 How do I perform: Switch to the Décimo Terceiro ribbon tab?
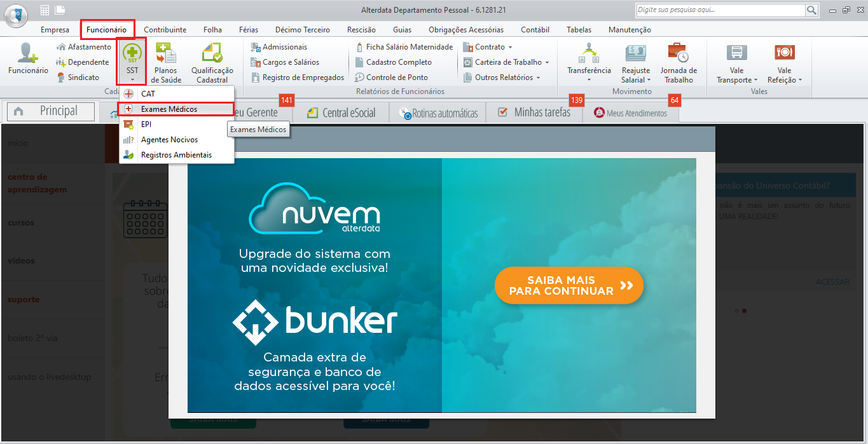(x=303, y=30)
